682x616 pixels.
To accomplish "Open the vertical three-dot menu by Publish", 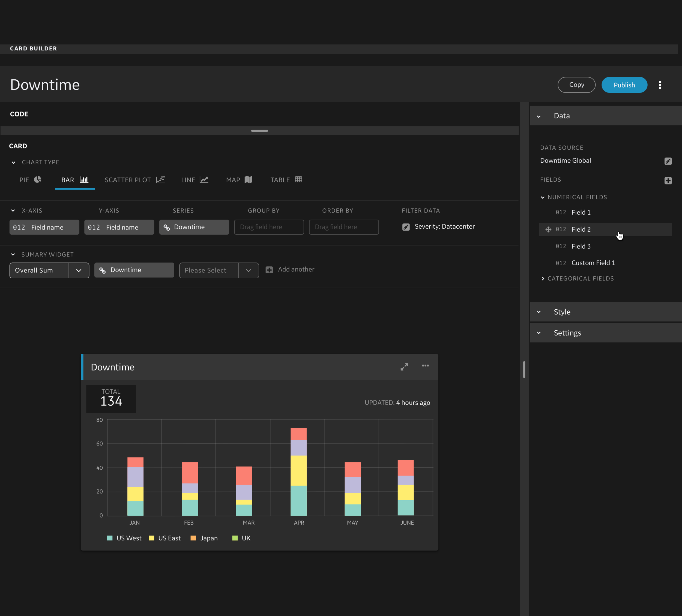I will [x=660, y=85].
